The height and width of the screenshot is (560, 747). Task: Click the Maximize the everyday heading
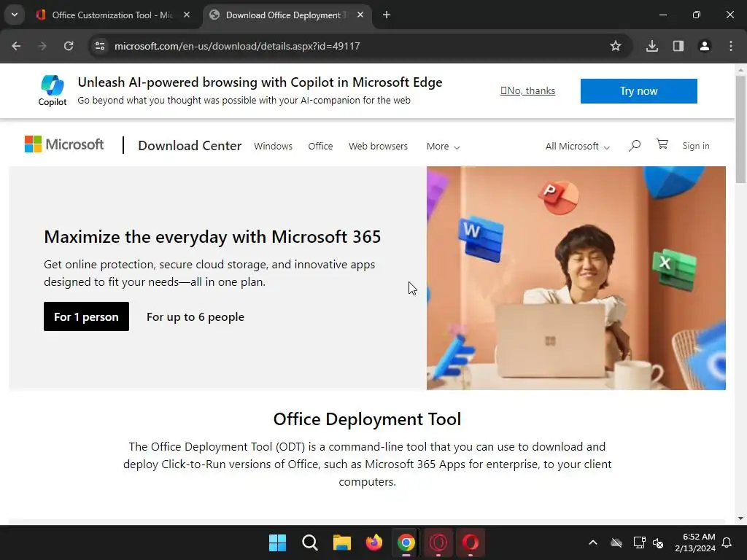[x=212, y=237]
